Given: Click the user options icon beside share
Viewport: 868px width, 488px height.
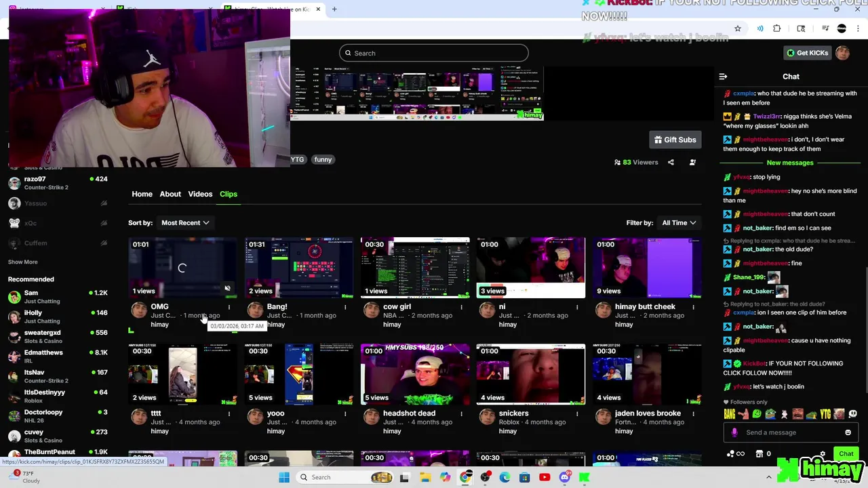Looking at the screenshot, I should (692, 162).
